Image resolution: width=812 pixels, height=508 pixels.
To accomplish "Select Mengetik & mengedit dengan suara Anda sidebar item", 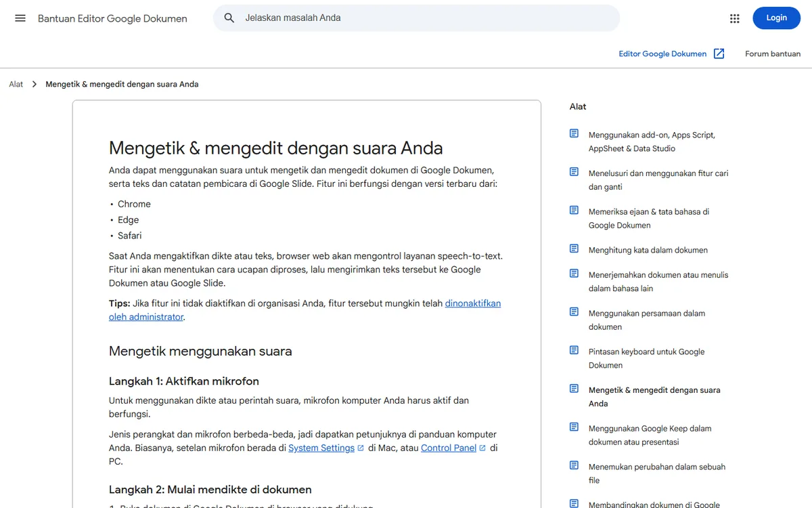I will point(654,397).
